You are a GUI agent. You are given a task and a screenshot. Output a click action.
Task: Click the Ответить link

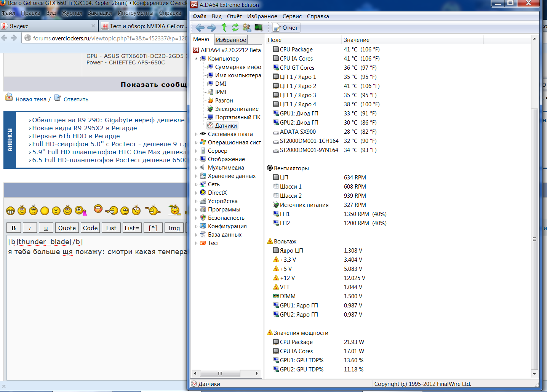[x=76, y=99]
